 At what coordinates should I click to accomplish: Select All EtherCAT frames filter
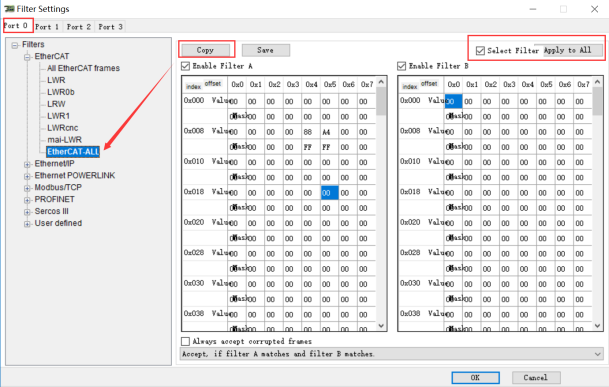click(x=84, y=68)
